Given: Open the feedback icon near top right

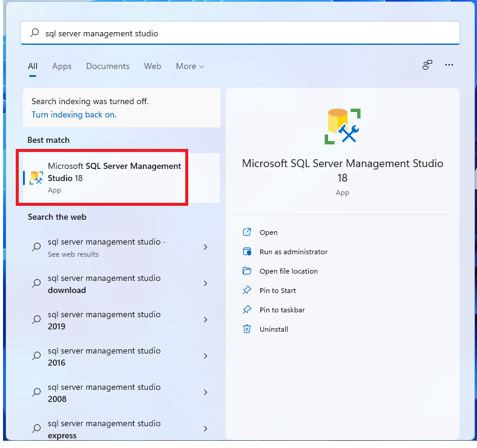Looking at the screenshot, I should pyautogui.click(x=427, y=65).
